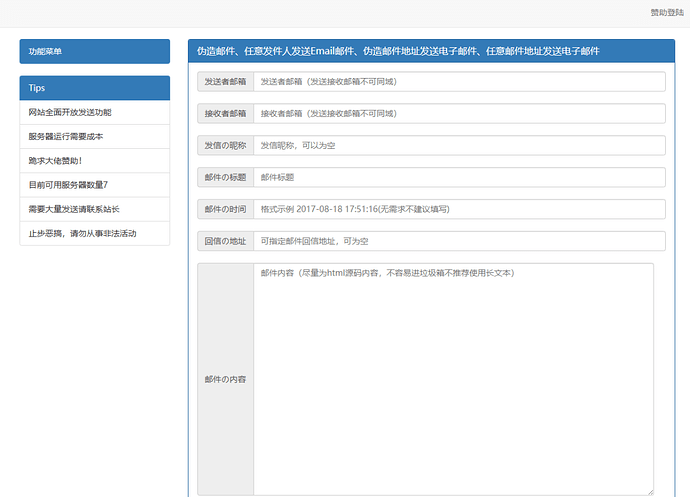Focus the 发送者邮箱 input field
690x497 pixels.
point(459,82)
